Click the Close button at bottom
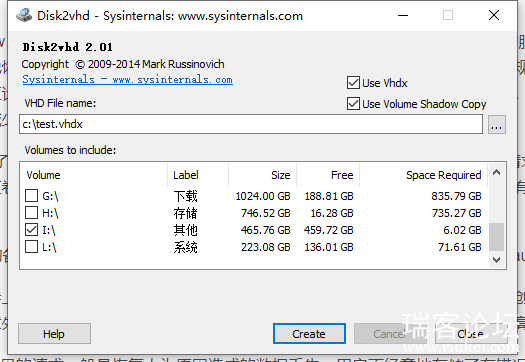 (471, 334)
